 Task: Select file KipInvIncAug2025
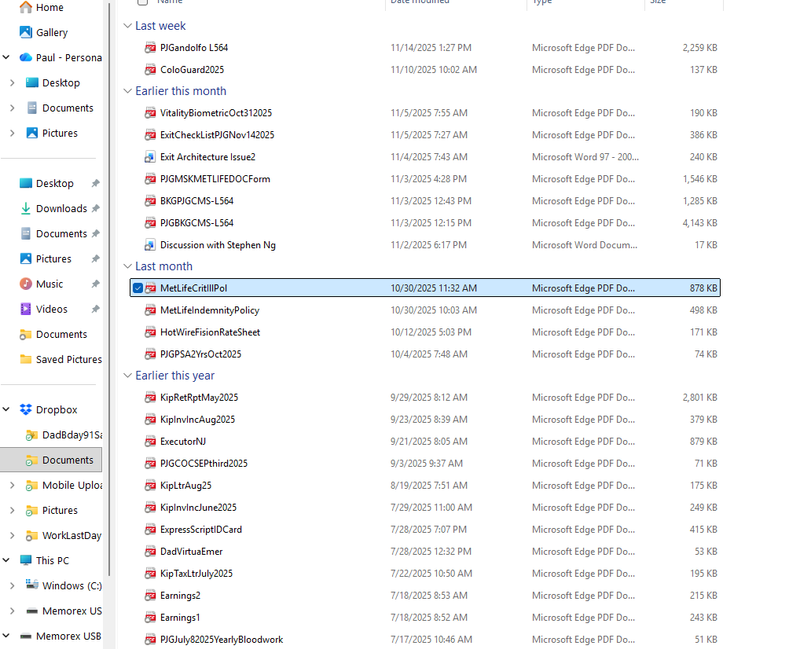[197, 419]
